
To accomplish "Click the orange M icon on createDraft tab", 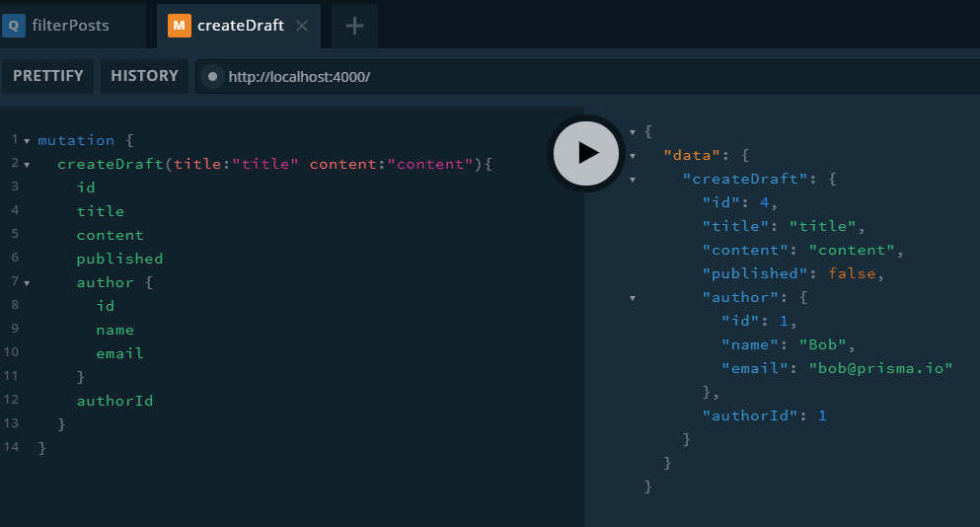I will coord(180,26).
